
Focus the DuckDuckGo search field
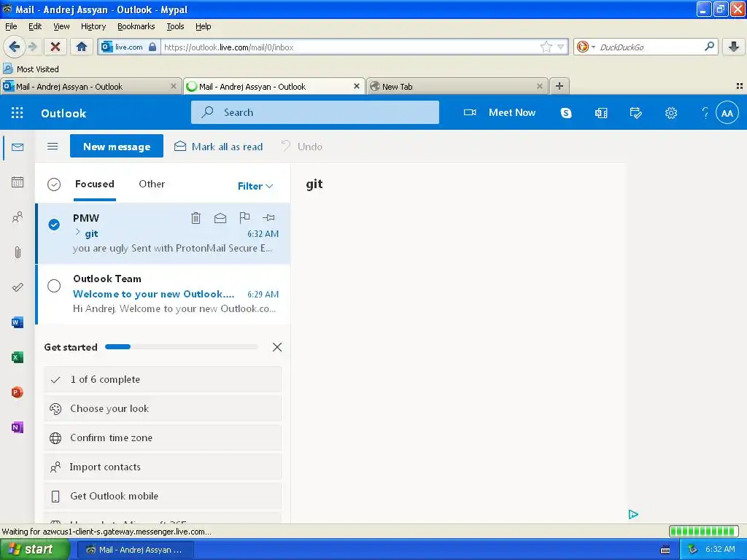[x=650, y=47]
